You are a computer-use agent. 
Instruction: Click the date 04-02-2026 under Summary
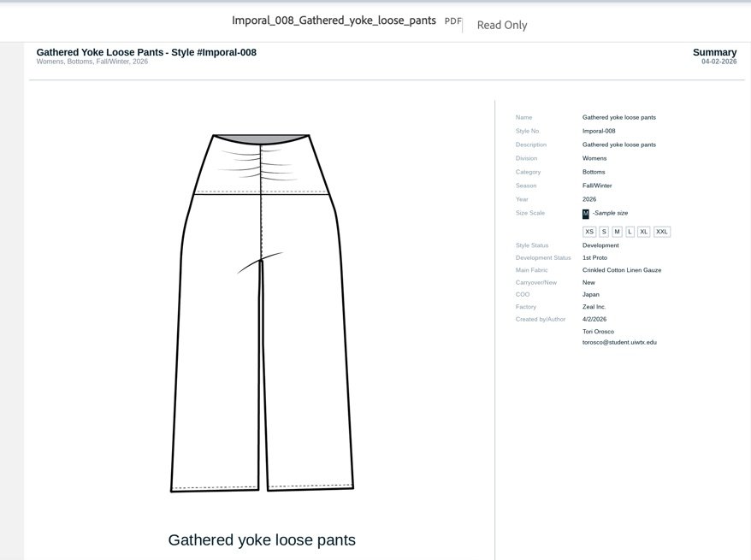click(718, 62)
